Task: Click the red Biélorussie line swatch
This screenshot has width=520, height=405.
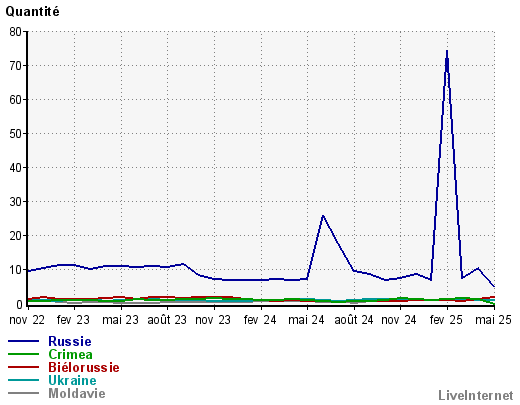Action: (23, 367)
